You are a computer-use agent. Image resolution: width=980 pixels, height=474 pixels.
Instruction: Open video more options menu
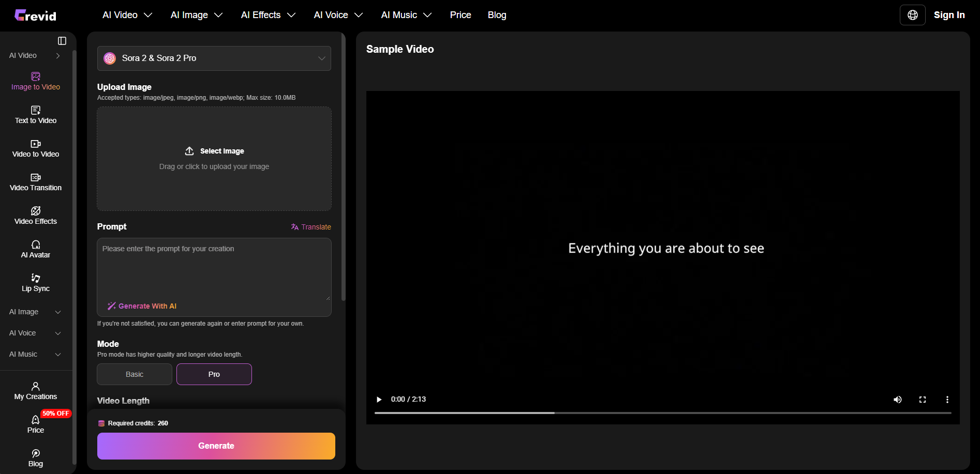947,400
